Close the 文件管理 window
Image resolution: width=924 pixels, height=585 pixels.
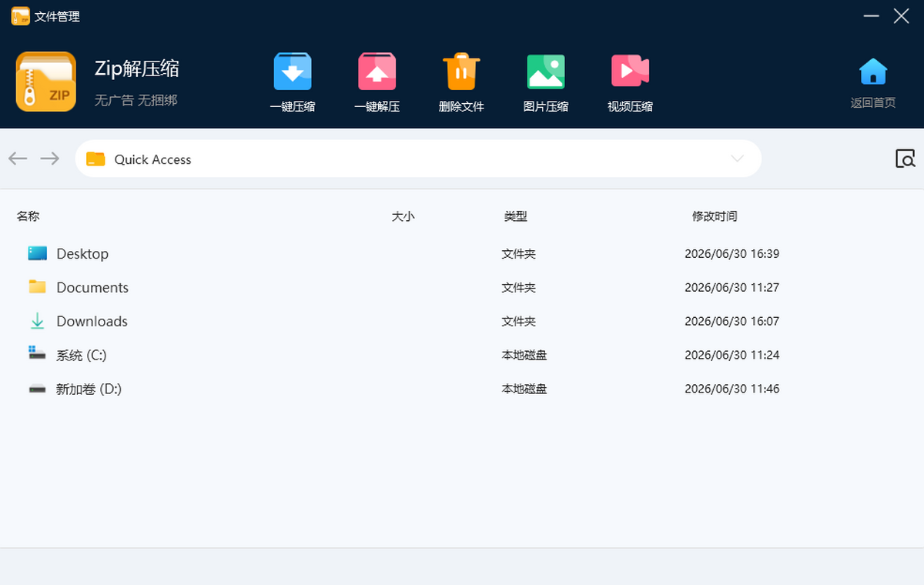point(901,15)
